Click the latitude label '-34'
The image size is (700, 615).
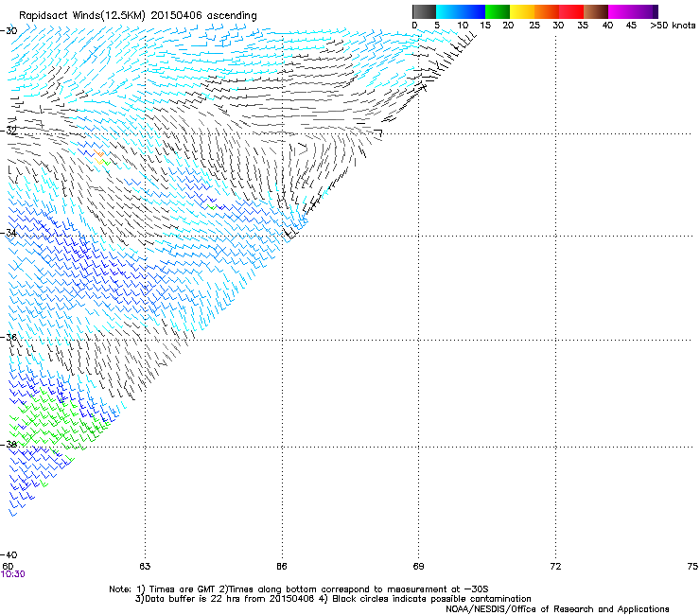9,233
